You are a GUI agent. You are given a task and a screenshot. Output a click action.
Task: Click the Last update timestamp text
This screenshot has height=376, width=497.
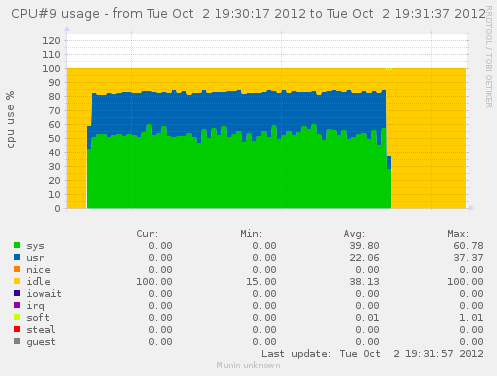point(372,354)
